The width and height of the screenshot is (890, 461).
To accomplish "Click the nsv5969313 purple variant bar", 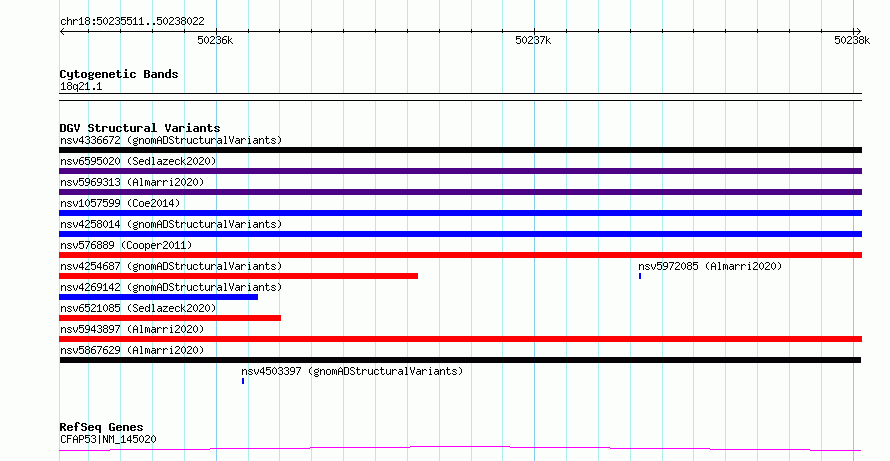I will pyautogui.click(x=460, y=192).
